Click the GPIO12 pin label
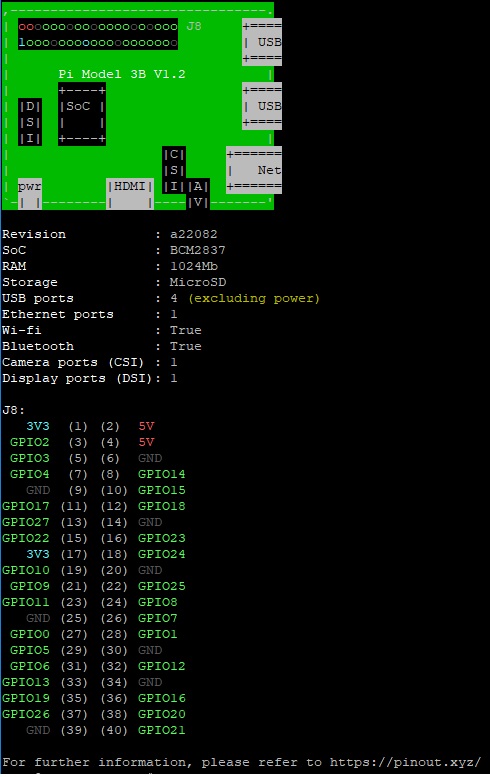490x777 pixels. [162, 666]
